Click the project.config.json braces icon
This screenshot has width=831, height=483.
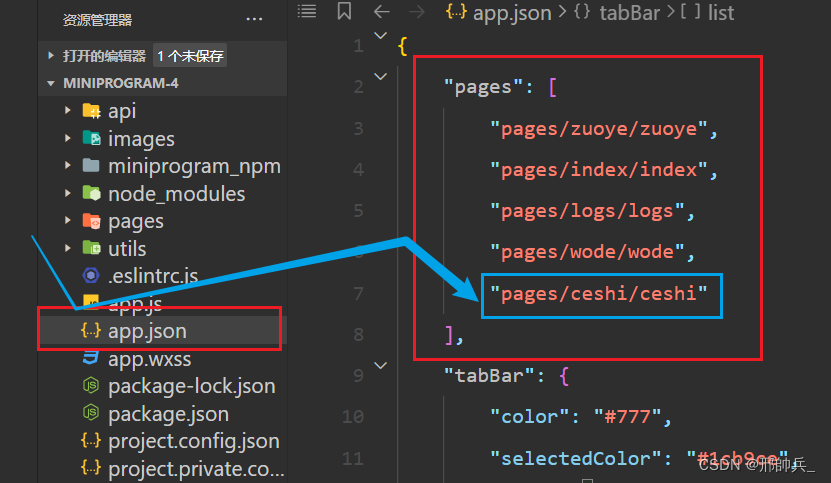[91, 441]
